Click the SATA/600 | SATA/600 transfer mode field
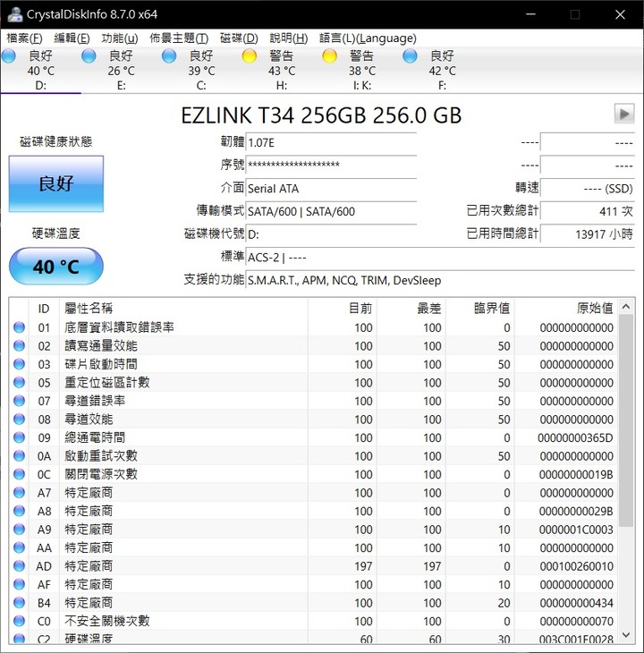644x653 pixels. (331, 212)
